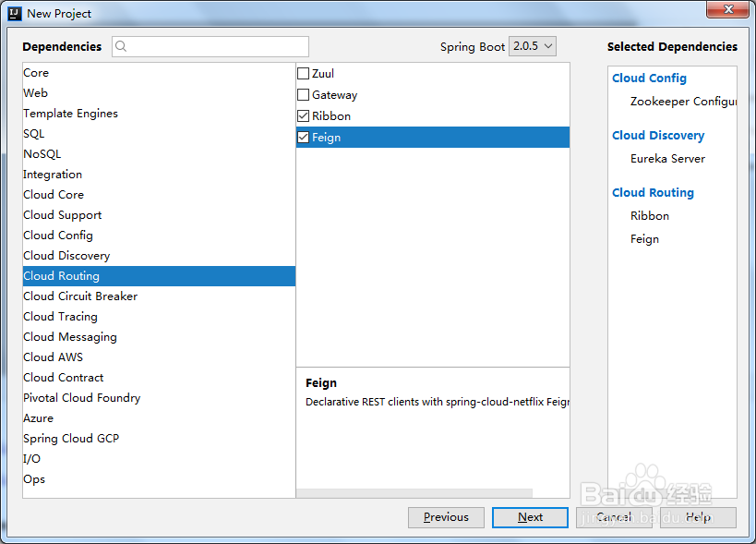The height and width of the screenshot is (544, 756).
Task: Select the Cloud AWS category
Action: tap(159, 357)
